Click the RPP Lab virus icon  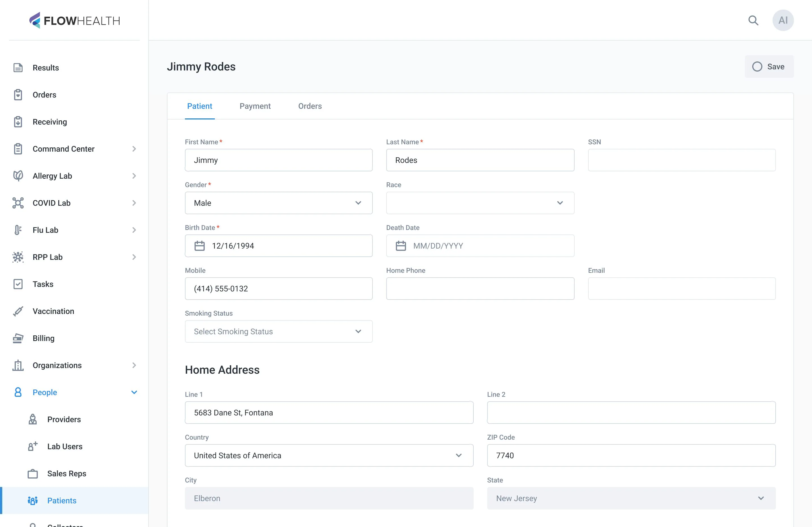click(x=18, y=257)
